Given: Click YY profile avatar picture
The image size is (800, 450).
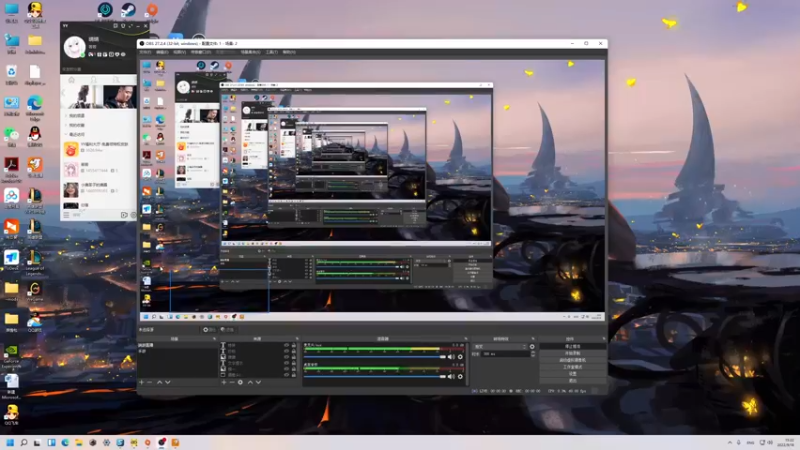Looking at the screenshot, I should pyautogui.click(x=74, y=47).
